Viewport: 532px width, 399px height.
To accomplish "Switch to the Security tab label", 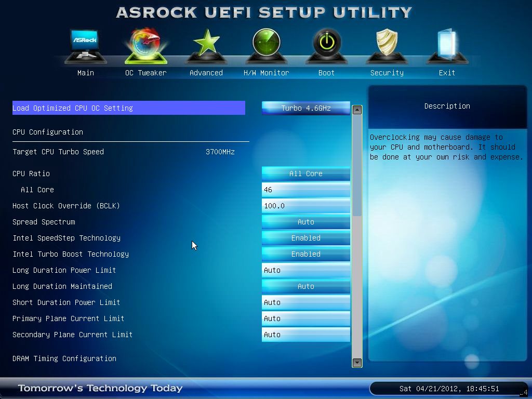I will tap(387, 73).
